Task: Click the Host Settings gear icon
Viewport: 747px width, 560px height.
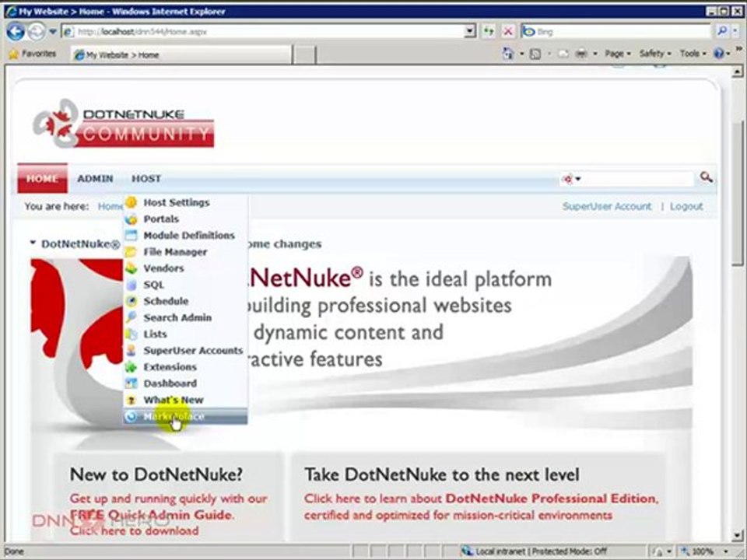Action: [131, 202]
